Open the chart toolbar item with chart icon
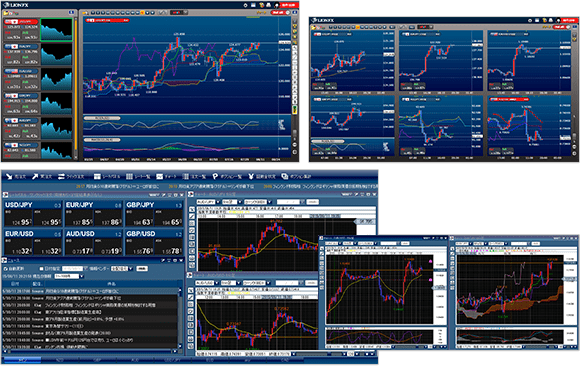This screenshot has height=367, width=580. [x=159, y=176]
